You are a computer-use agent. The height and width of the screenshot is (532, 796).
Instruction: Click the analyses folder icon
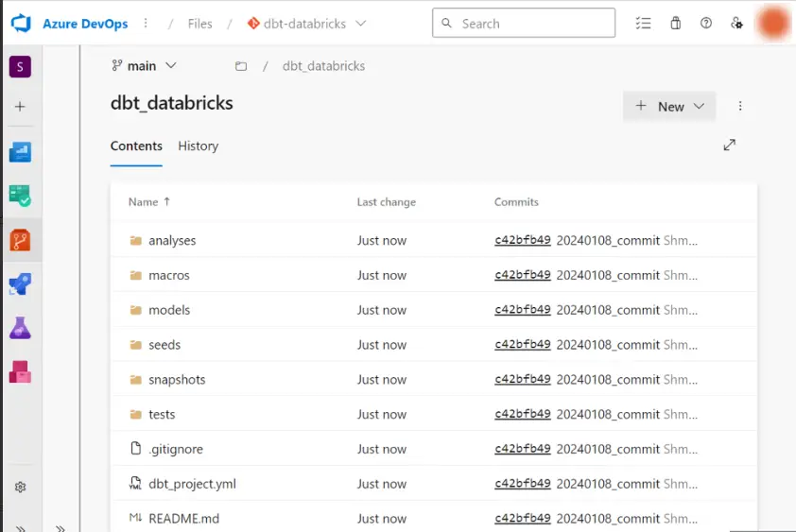pos(135,241)
